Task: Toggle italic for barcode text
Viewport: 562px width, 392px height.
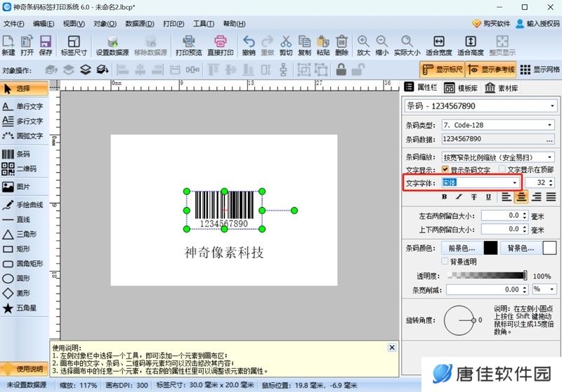Action: [x=459, y=197]
